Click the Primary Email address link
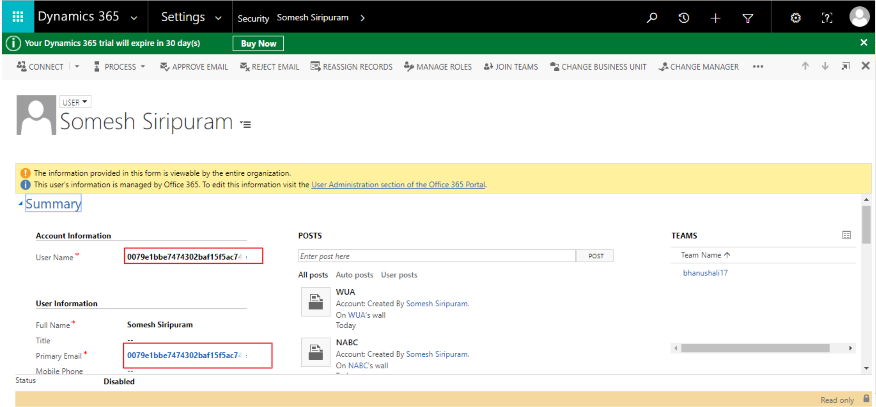Image resolution: width=876 pixels, height=407 pixels. coord(185,355)
